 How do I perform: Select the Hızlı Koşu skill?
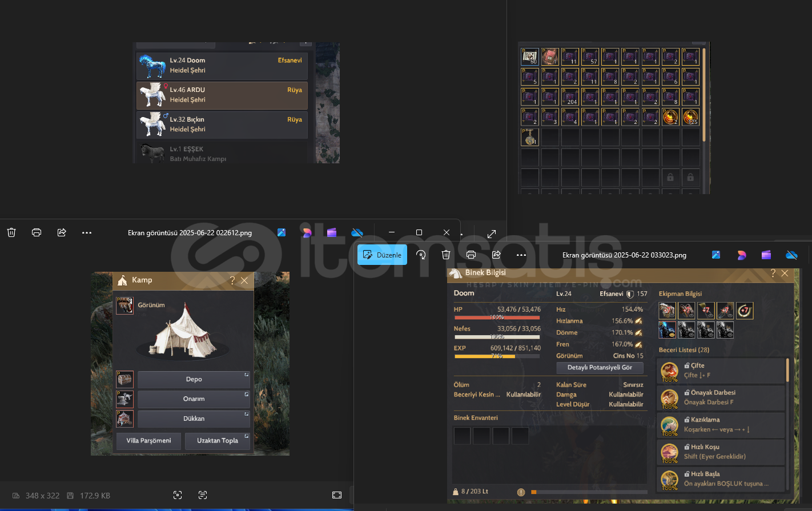tap(721, 452)
